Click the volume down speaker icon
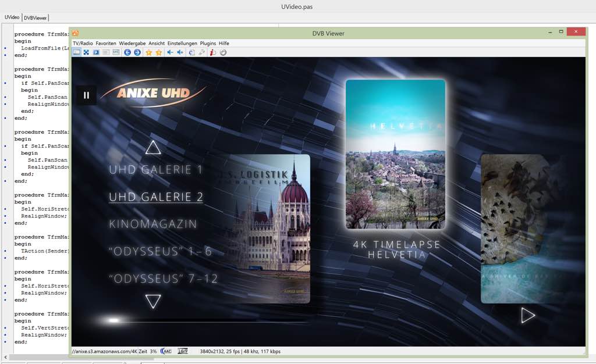This screenshot has height=364, width=596. pos(170,52)
